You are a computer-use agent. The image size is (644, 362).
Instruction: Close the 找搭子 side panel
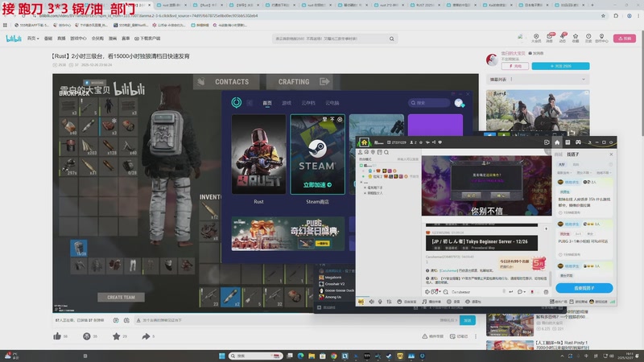611,154
